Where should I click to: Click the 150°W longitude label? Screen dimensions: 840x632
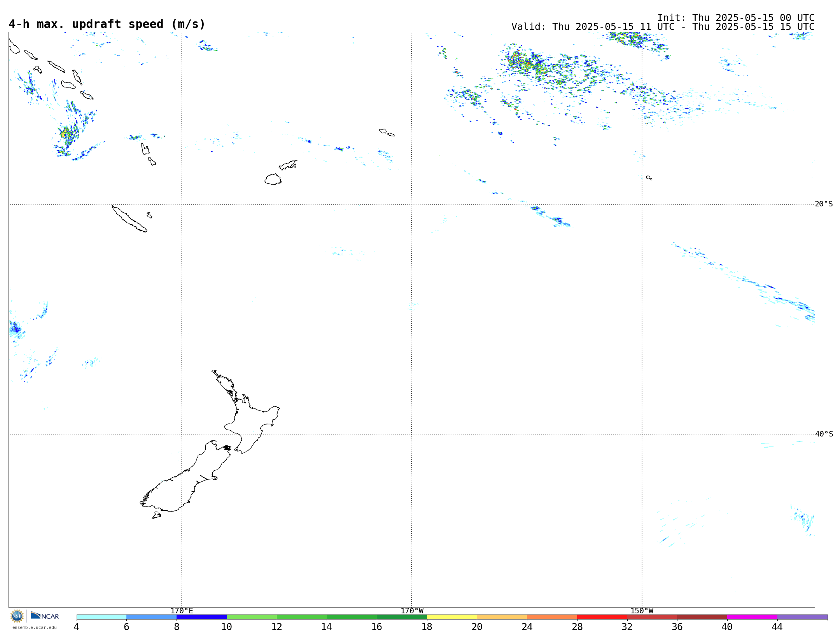click(x=642, y=611)
